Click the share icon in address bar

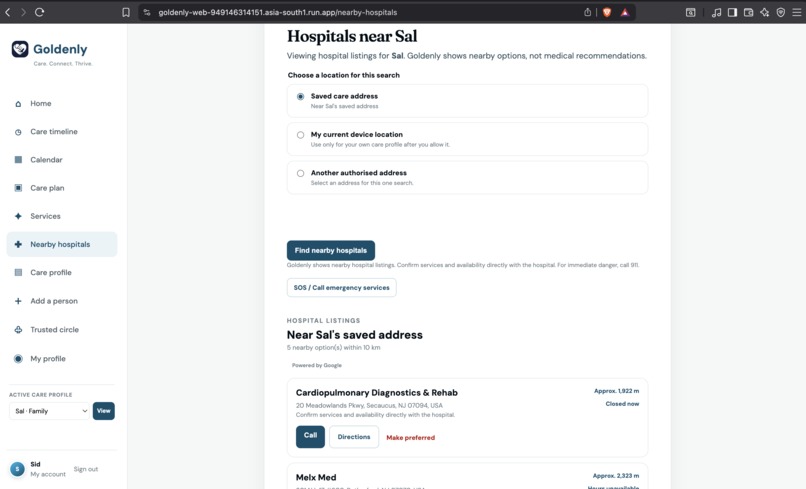click(588, 12)
